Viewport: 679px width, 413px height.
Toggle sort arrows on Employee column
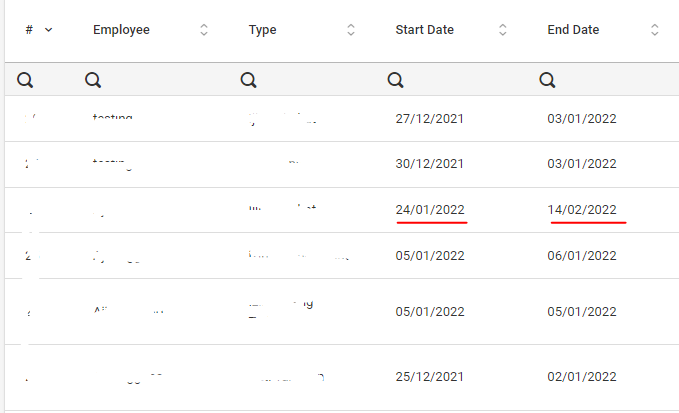tap(204, 30)
